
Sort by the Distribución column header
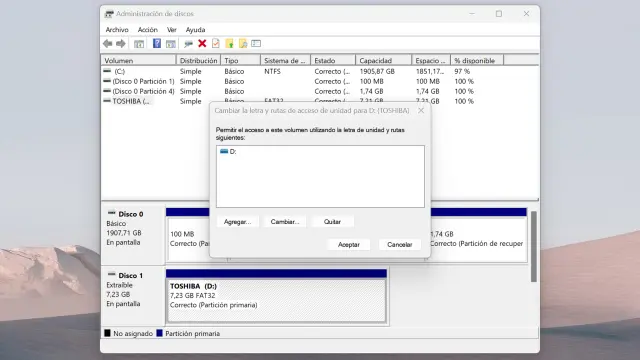click(x=198, y=60)
